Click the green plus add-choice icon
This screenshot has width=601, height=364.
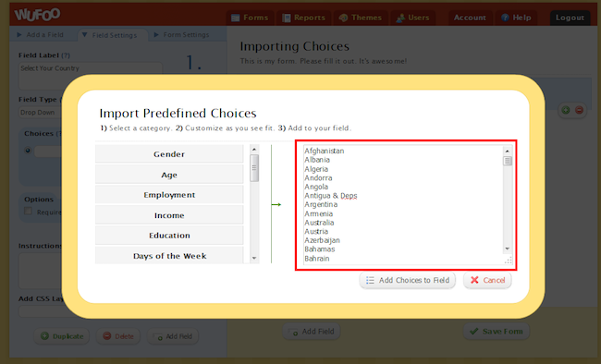click(x=565, y=110)
